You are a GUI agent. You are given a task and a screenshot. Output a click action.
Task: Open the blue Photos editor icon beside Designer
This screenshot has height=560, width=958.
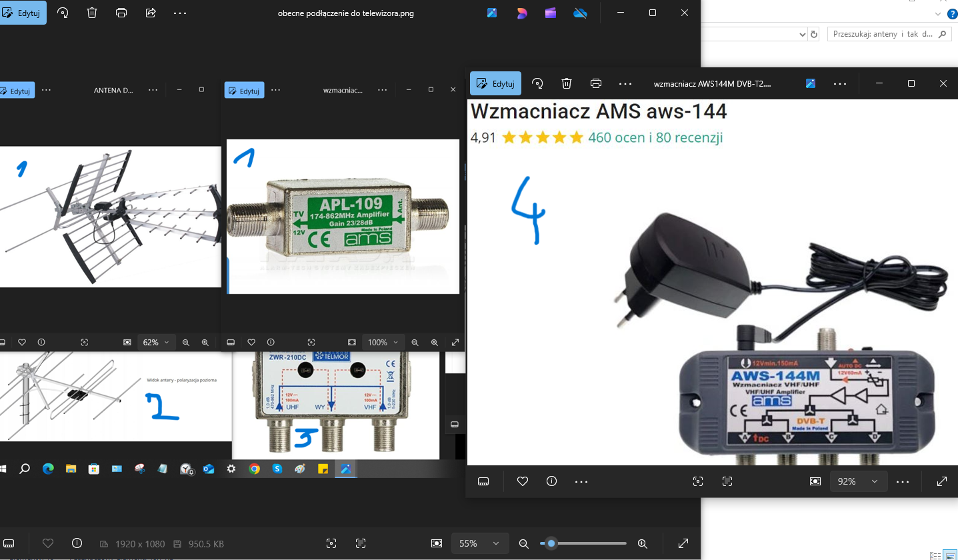pos(492,13)
